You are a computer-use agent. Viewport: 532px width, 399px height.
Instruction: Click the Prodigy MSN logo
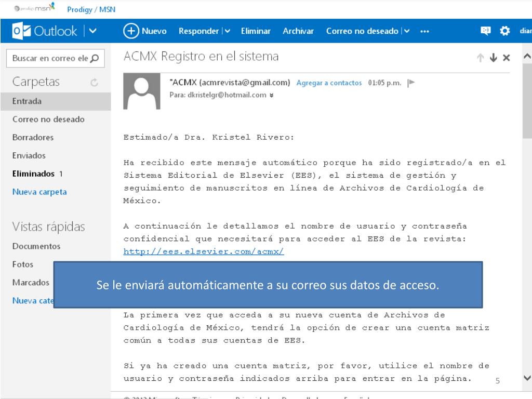35,7
